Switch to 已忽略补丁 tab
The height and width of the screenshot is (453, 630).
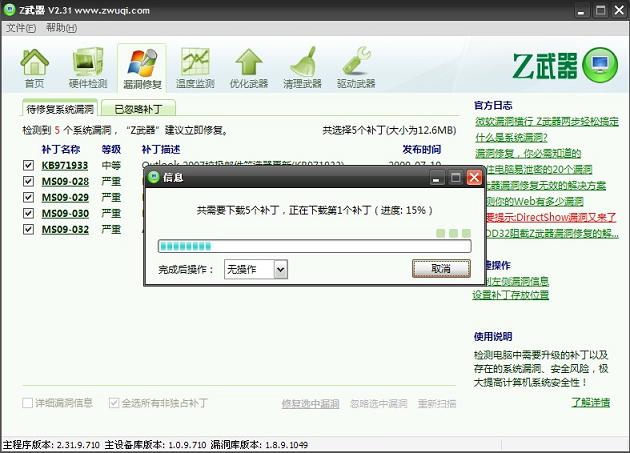[x=139, y=109]
